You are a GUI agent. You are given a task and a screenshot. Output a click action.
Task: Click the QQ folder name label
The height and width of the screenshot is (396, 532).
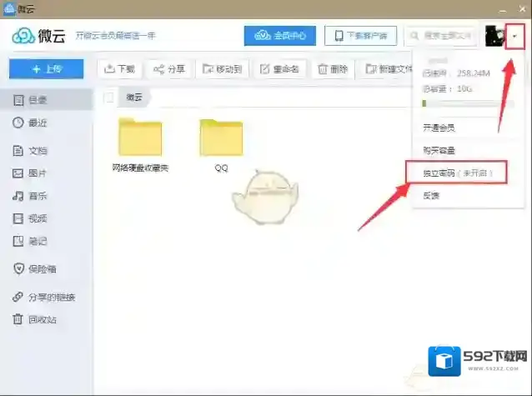click(x=221, y=168)
